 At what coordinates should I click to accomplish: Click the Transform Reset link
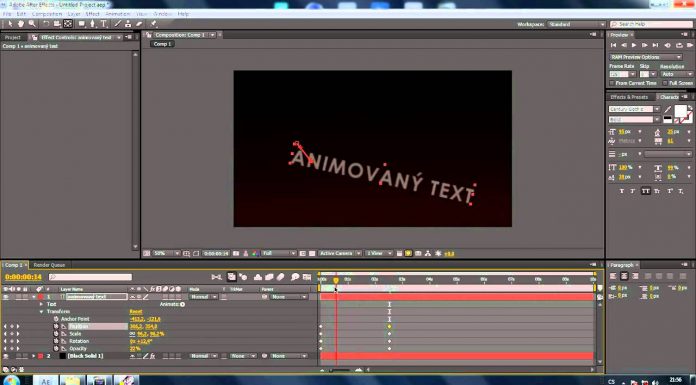tap(136, 312)
